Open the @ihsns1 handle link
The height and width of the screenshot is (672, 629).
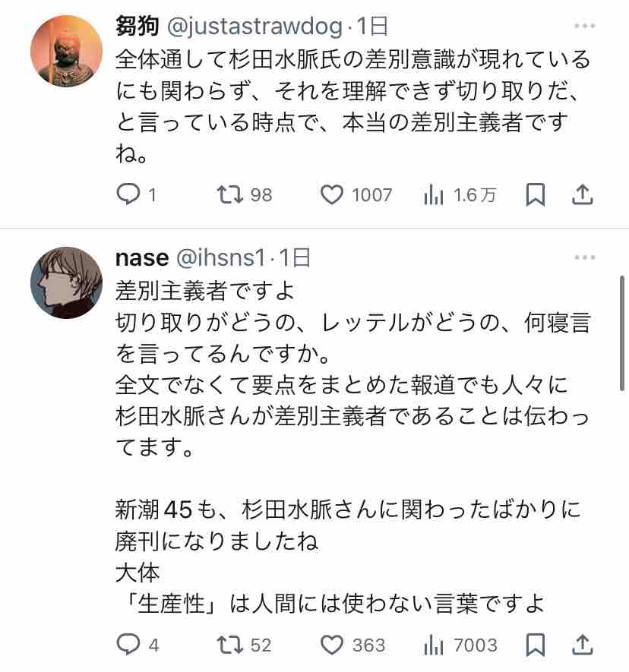[221, 258]
